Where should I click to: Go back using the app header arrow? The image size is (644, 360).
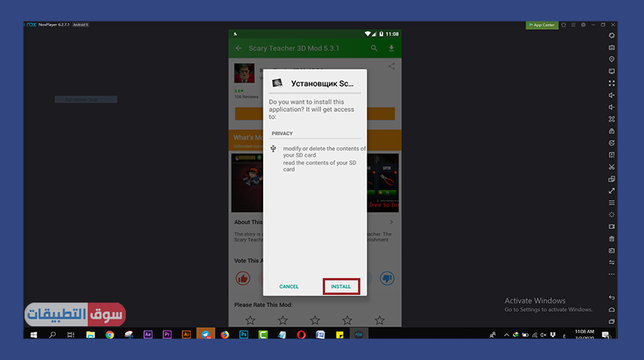(238, 48)
